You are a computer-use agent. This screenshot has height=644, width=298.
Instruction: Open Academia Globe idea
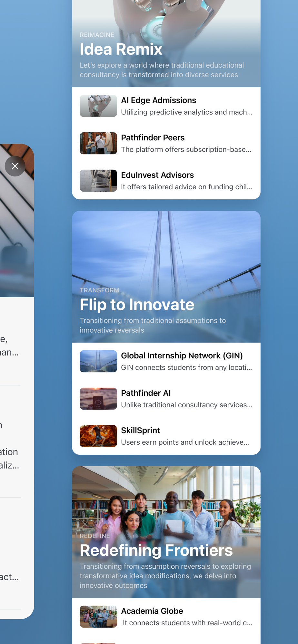pyautogui.click(x=166, y=617)
